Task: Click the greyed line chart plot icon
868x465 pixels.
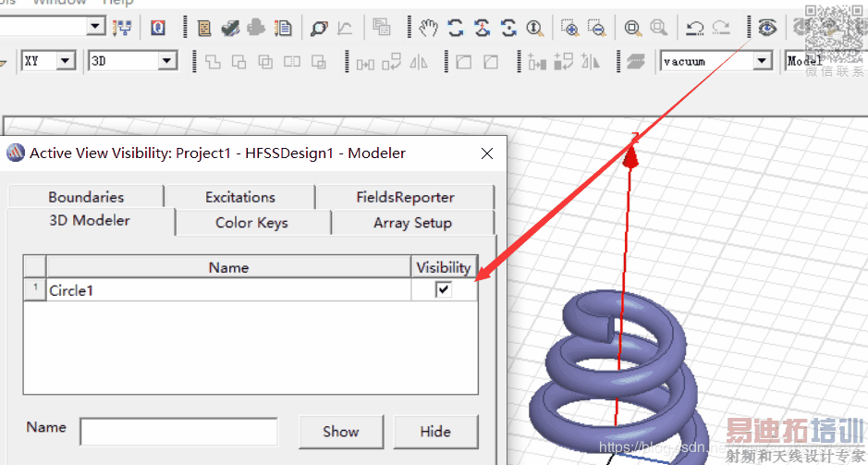Action: [x=346, y=28]
